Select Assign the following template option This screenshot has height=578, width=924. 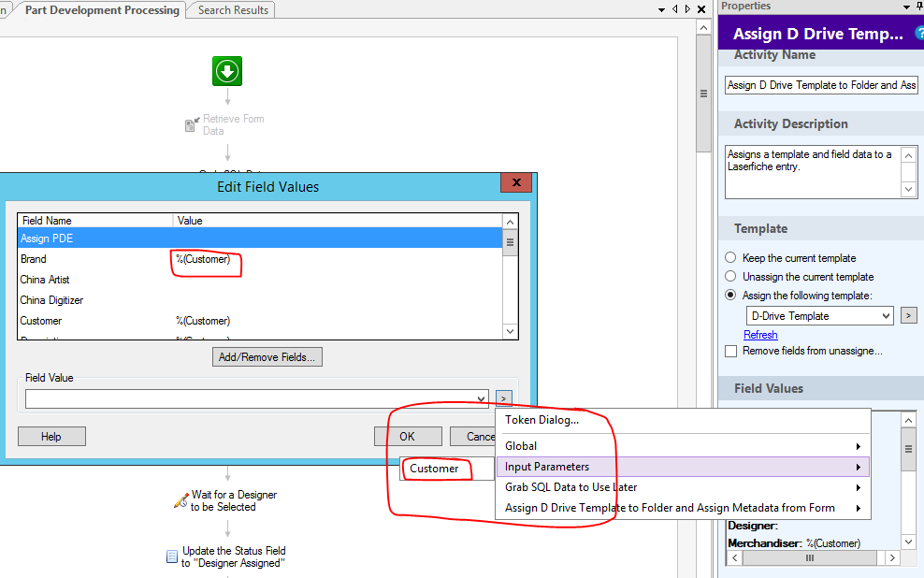(x=730, y=295)
